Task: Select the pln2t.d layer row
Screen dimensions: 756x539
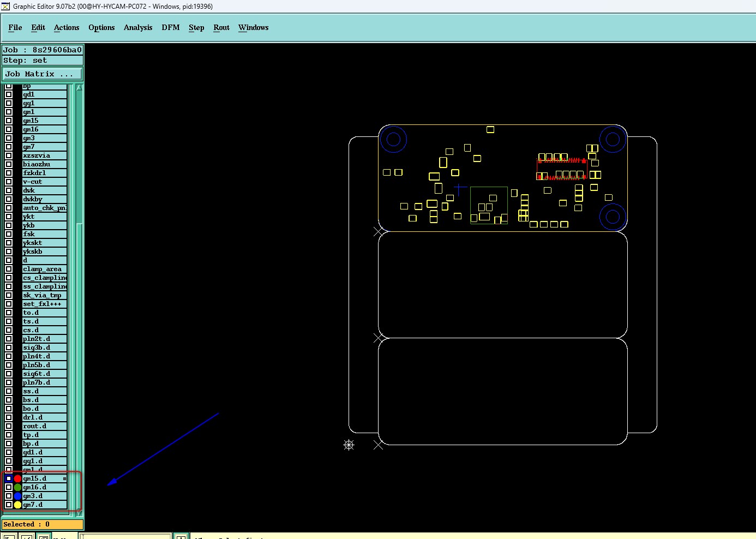Action: tap(44, 339)
